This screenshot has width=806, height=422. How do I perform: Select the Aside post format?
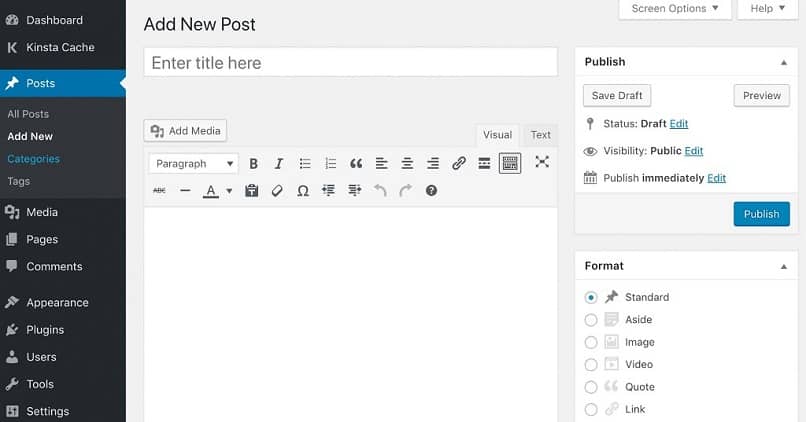click(x=591, y=320)
